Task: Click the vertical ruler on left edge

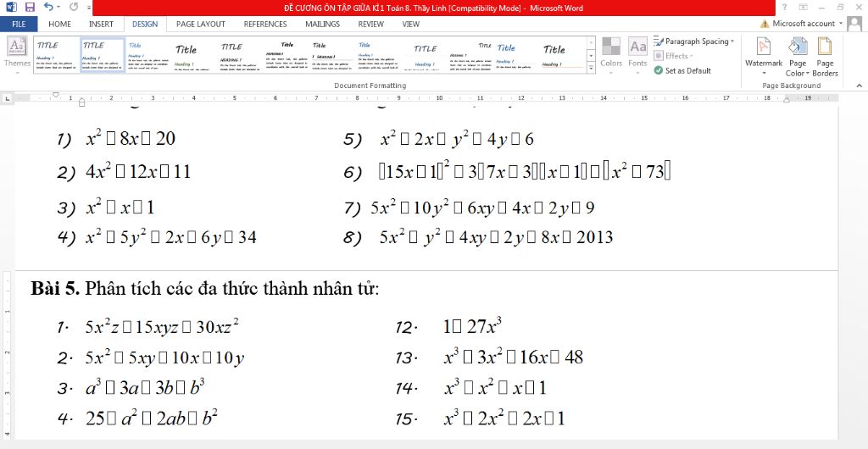Action: coord(7,354)
